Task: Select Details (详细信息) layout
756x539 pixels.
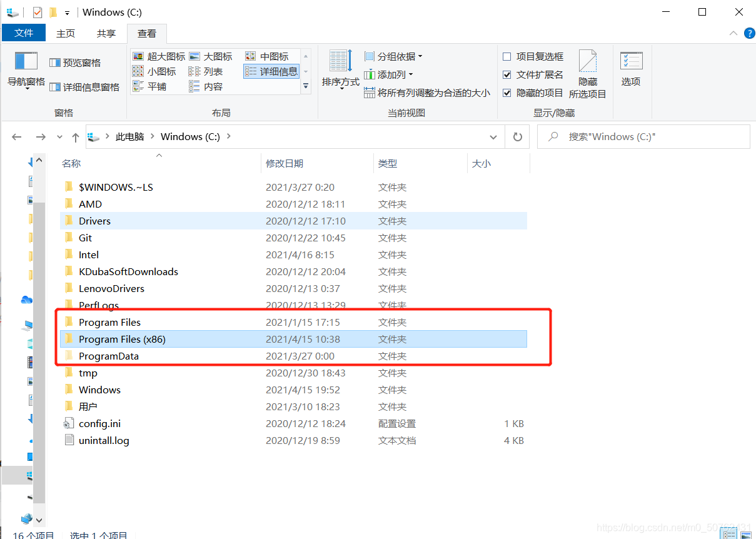Action: (x=271, y=71)
